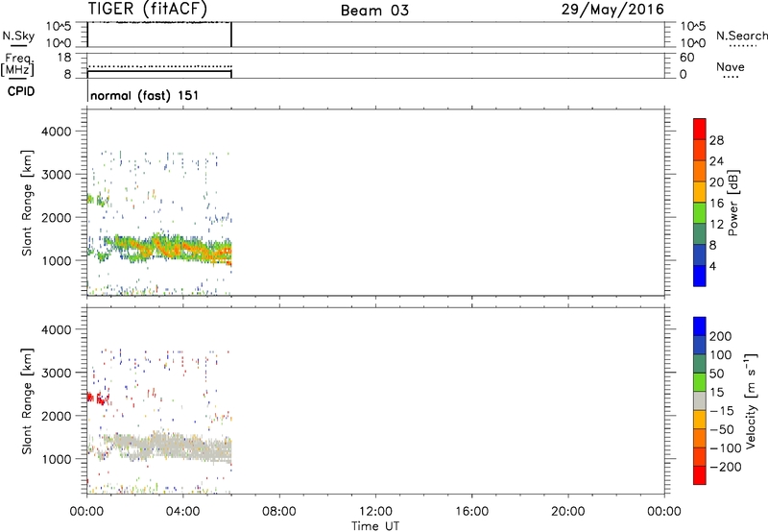Click the dotted frequency line in Freq panel

pyautogui.click(x=159, y=66)
